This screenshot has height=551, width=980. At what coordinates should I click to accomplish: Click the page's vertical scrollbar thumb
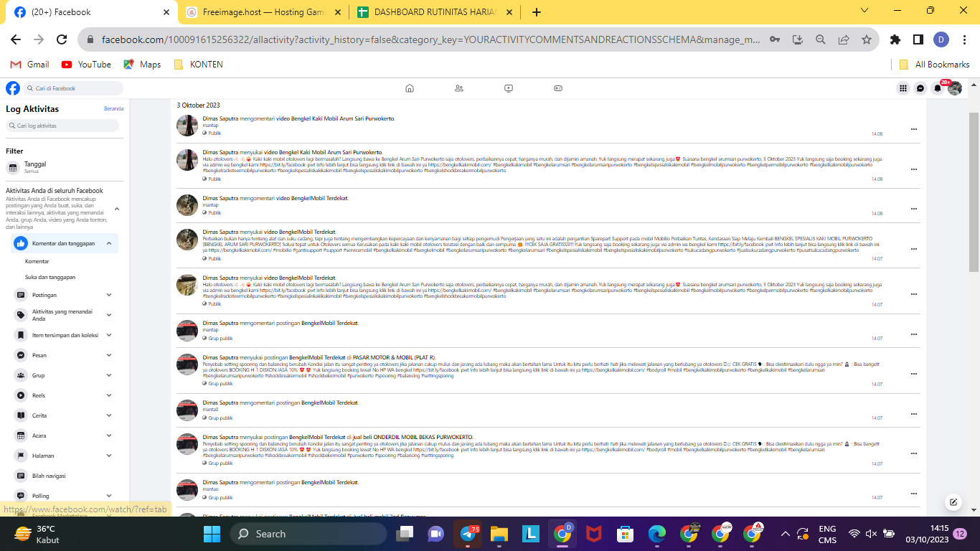click(974, 192)
